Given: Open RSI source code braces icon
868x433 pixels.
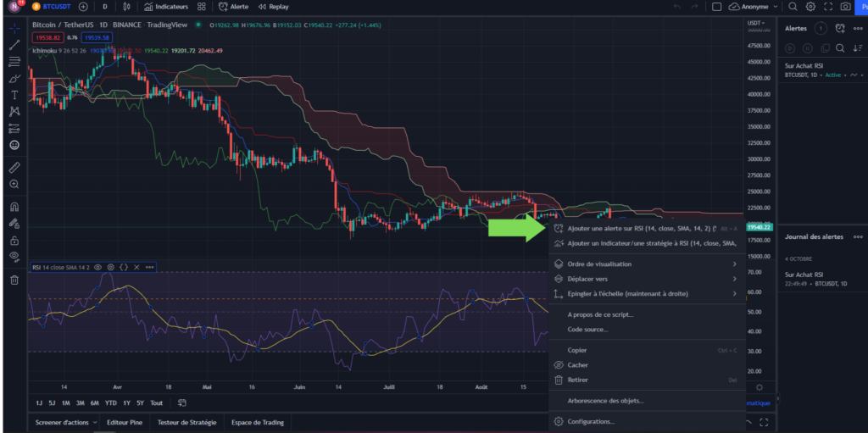Looking at the screenshot, I should [124, 267].
